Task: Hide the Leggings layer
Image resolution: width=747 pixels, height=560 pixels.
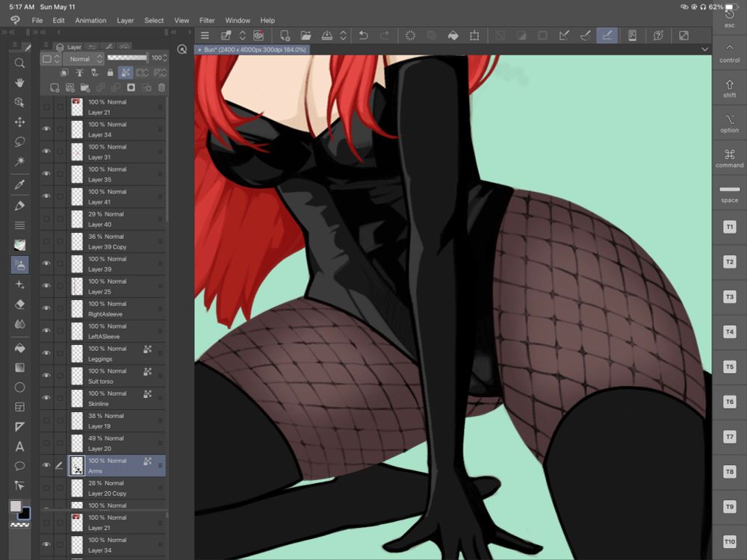Action: (46, 353)
